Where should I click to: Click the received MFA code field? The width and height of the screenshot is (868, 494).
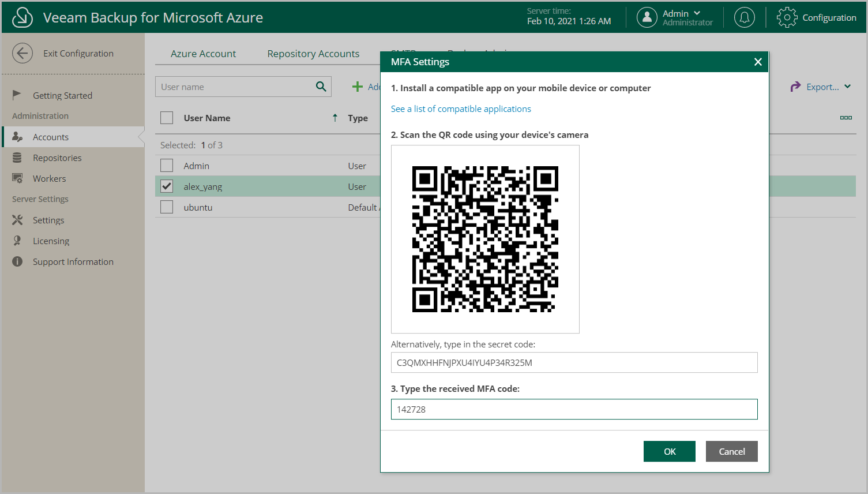point(574,409)
